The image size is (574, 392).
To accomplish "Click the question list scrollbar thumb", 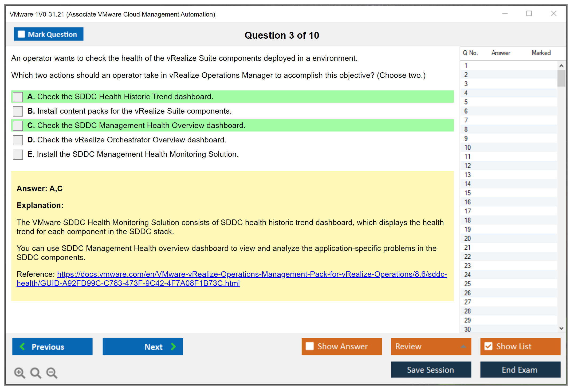I will click(x=561, y=78).
